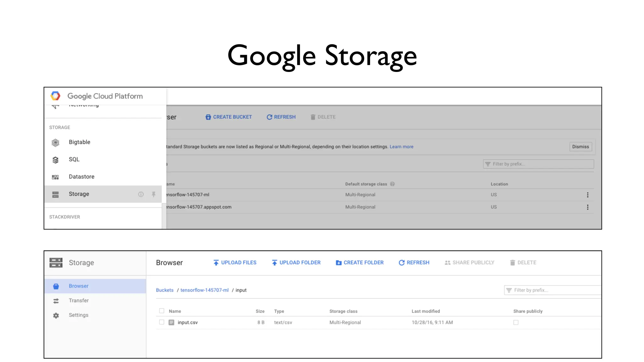
Task: Click the info icon next to Storage
Action: click(x=141, y=194)
